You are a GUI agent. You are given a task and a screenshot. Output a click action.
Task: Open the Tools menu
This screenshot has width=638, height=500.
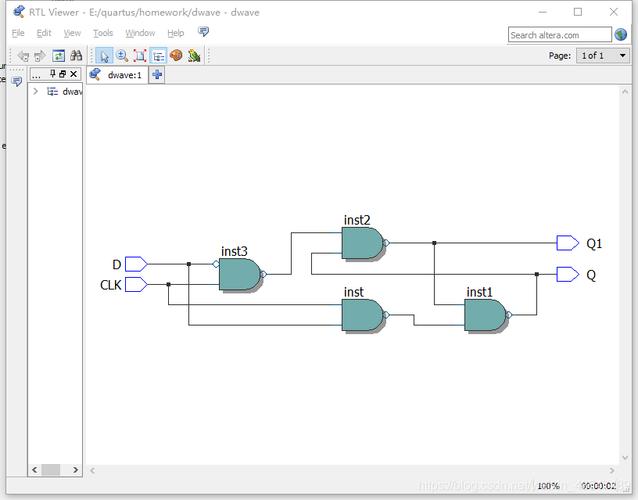point(103,33)
